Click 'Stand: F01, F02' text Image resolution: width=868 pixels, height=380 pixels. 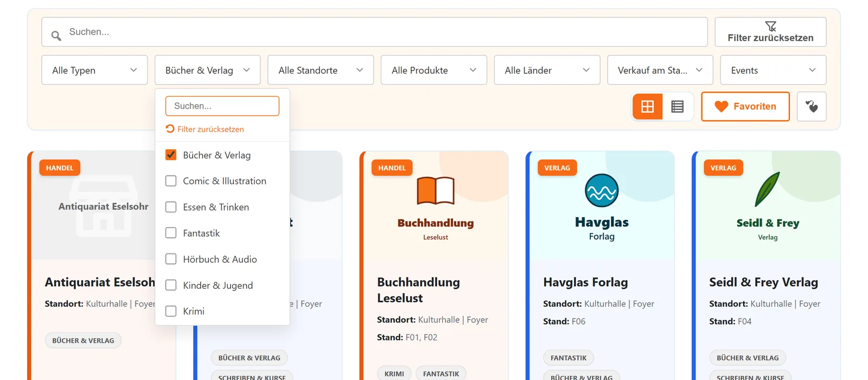407,337
